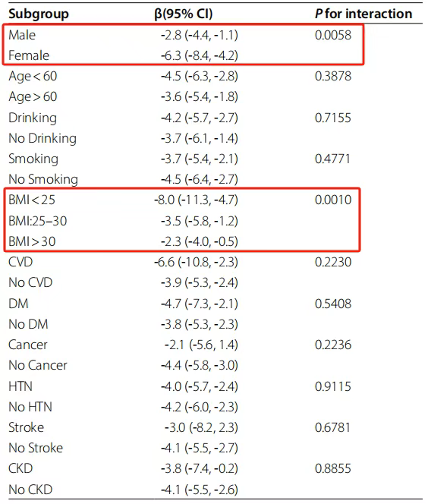Viewport: 428px width, 504px height.
Task: Select the CVD subgroup label
Action: (20, 262)
